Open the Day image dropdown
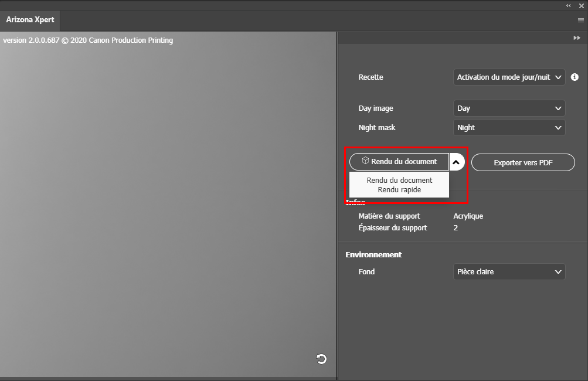Image resolution: width=588 pixels, height=381 pixels. 509,108
